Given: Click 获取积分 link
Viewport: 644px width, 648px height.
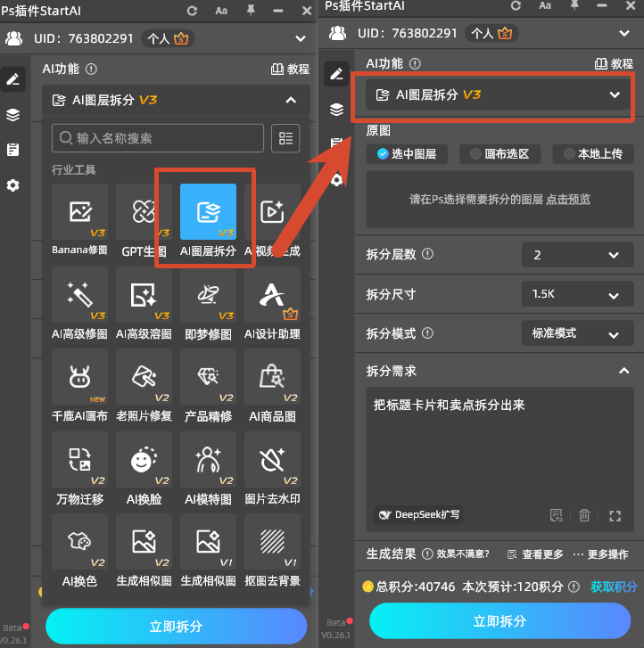Looking at the screenshot, I should [614, 586].
